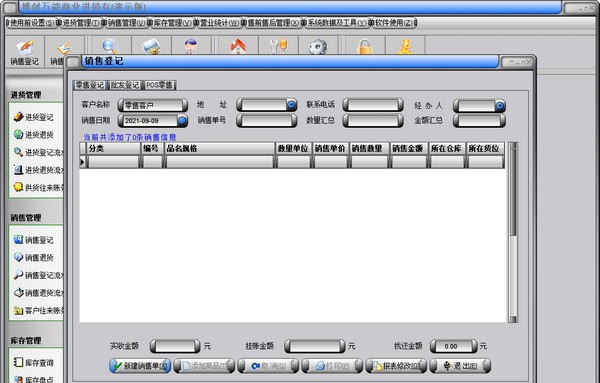600x383 pixels.
Task: Open the 营业统计 menu
Action: click(218, 23)
